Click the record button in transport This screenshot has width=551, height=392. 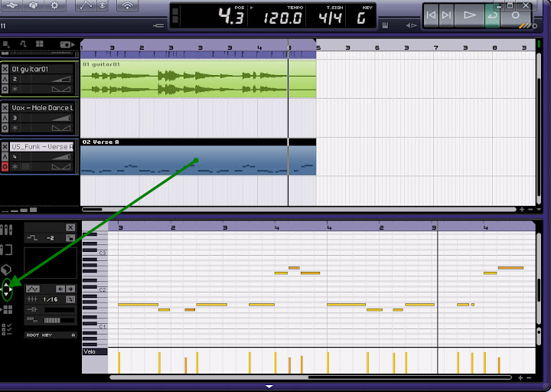coord(516,15)
